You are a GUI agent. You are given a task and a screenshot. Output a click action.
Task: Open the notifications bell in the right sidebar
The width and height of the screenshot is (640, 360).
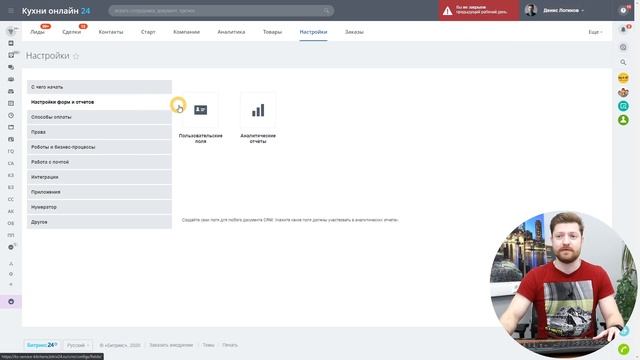pyautogui.click(x=623, y=29)
